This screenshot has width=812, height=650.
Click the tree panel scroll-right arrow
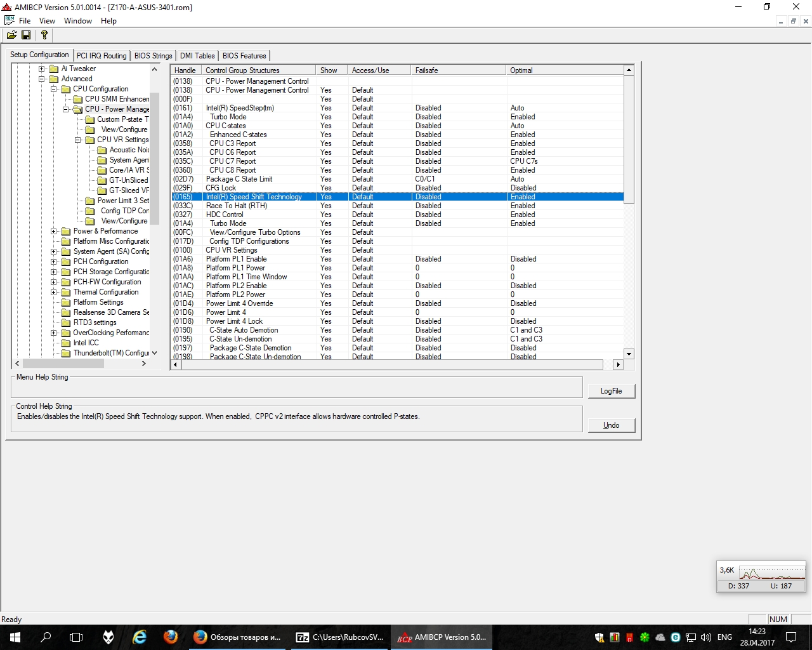point(144,364)
